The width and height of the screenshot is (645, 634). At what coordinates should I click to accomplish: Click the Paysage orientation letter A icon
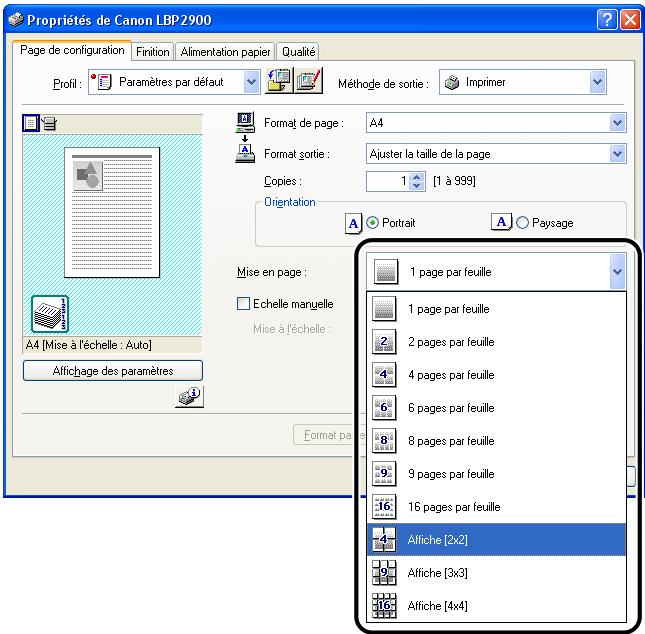coord(501,222)
